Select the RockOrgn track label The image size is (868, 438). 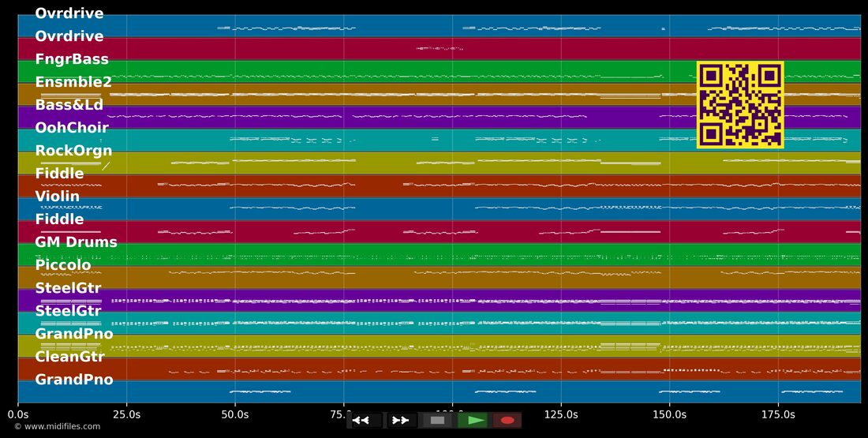point(73,151)
